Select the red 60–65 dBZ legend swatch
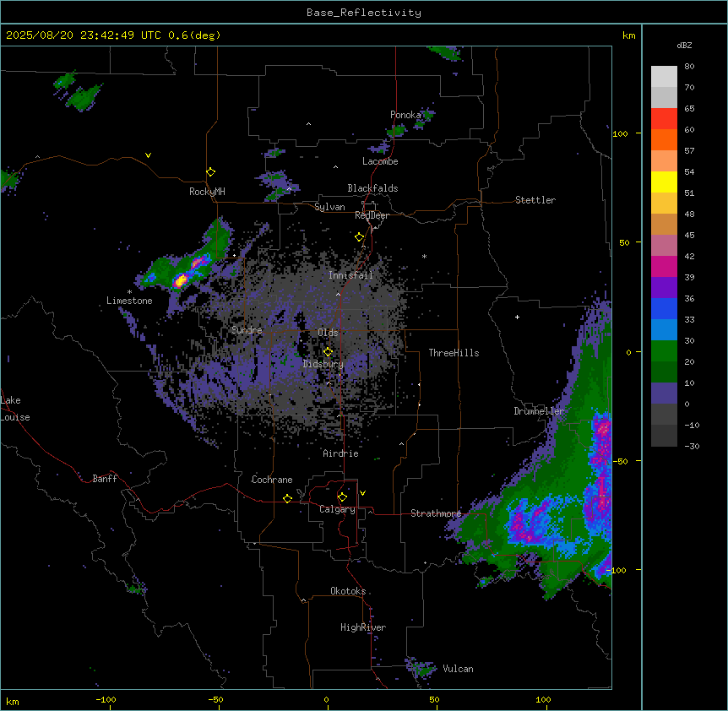 (664, 119)
